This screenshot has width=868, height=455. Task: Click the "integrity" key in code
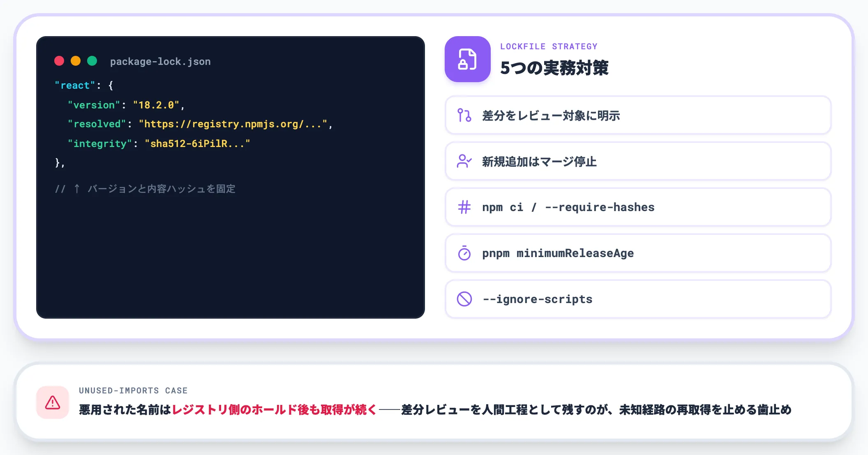pos(100,144)
